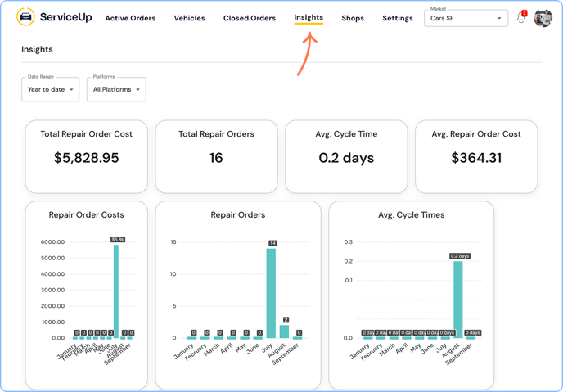Click the Total Repair Order Cost card
The width and height of the screenshot is (563, 392).
(87, 156)
